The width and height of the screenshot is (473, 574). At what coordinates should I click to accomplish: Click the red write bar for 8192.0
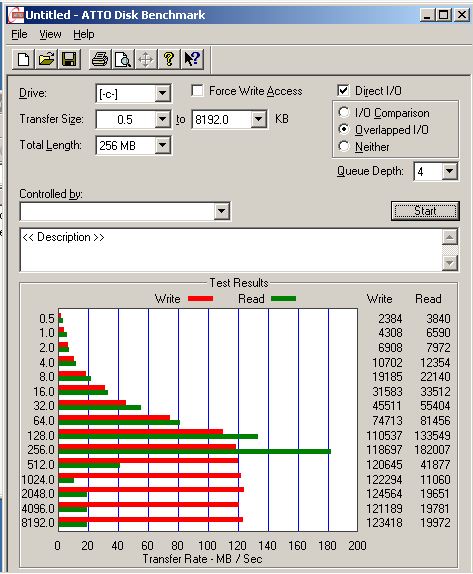151,519
